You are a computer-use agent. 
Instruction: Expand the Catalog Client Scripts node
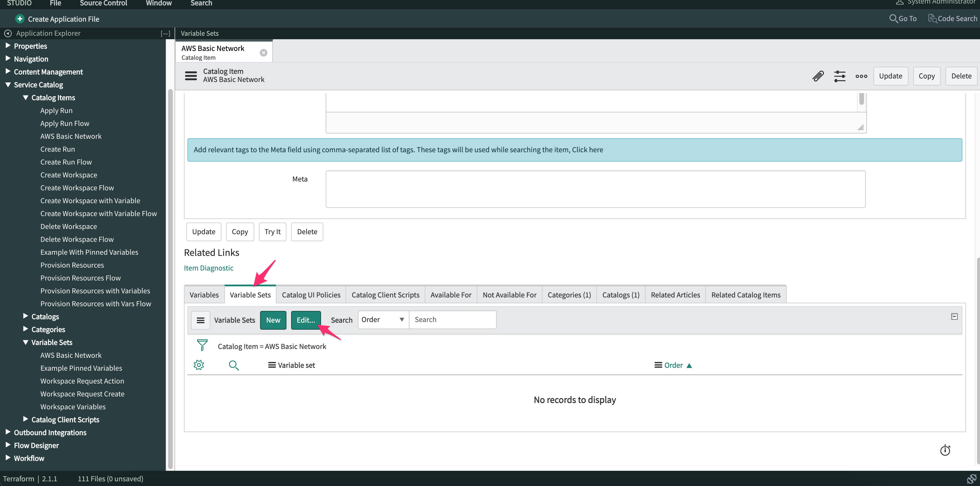click(25, 419)
